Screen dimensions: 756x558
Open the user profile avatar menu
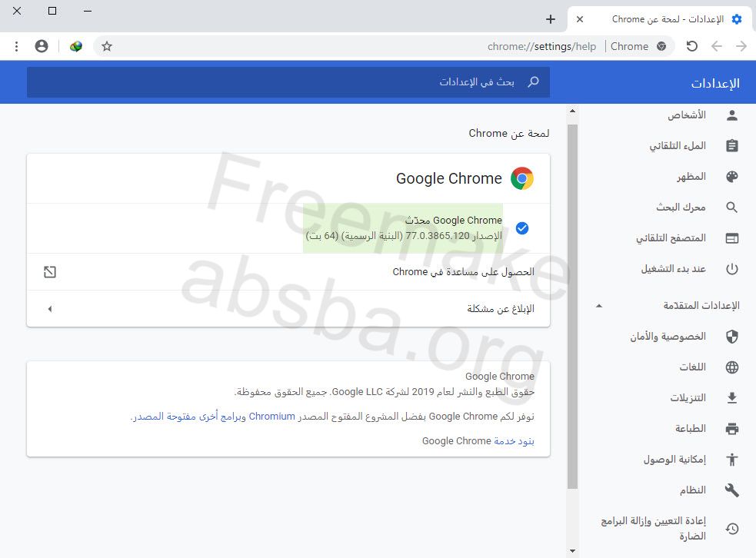[42, 46]
